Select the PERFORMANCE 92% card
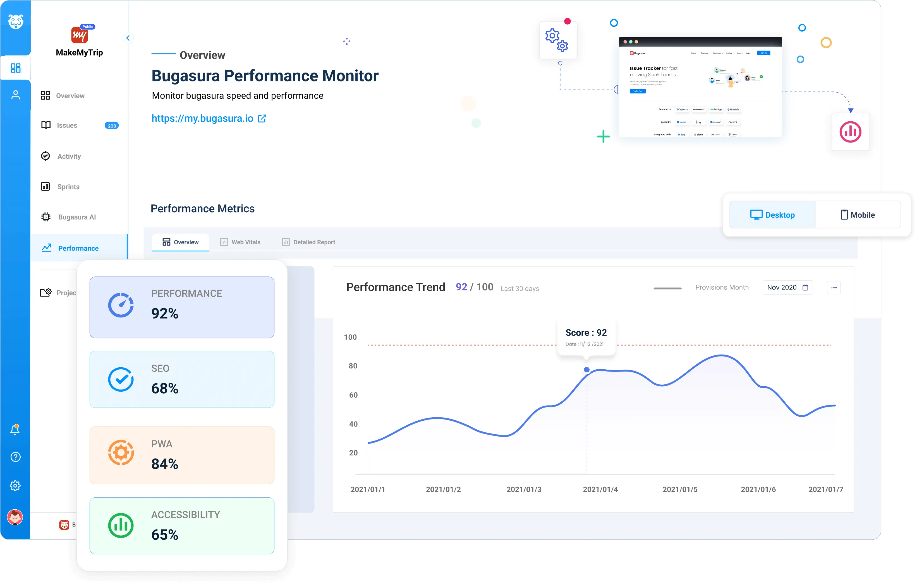Image resolution: width=917 pixels, height=588 pixels. tap(182, 307)
